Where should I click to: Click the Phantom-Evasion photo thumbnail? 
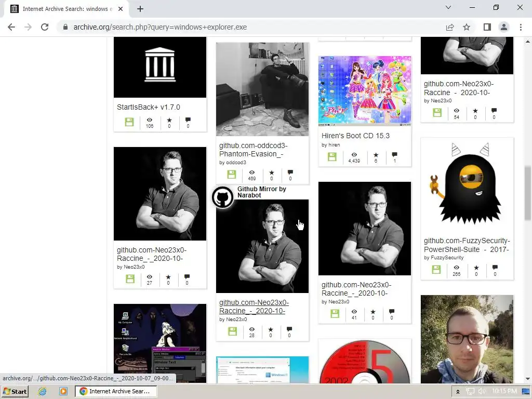pos(262,89)
